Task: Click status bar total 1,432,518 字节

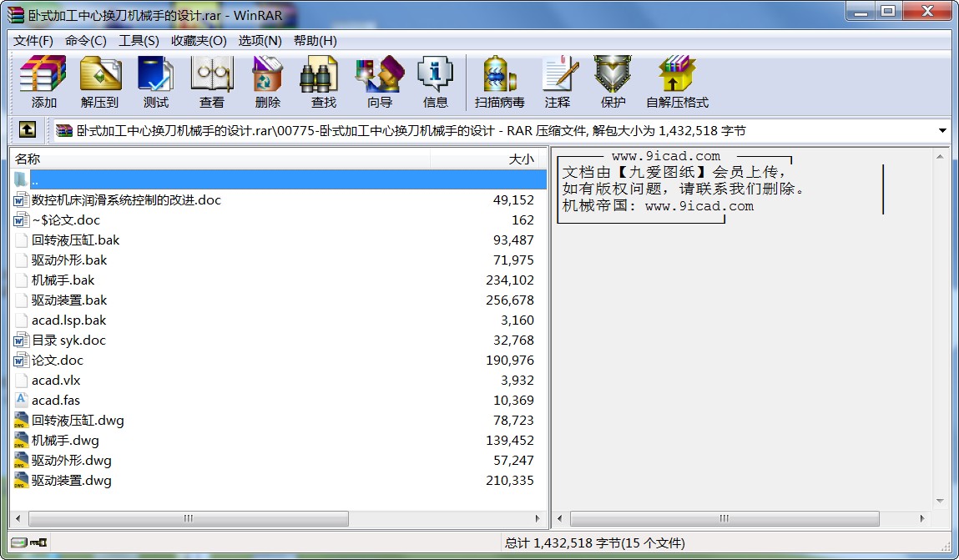Action: (x=594, y=542)
